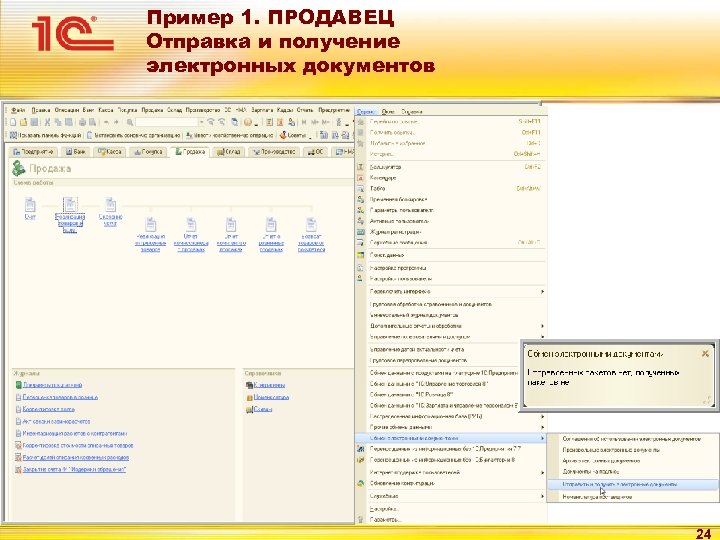Open the Склады reference link
Image resolution: width=720 pixels, height=540 pixels.
263,409
